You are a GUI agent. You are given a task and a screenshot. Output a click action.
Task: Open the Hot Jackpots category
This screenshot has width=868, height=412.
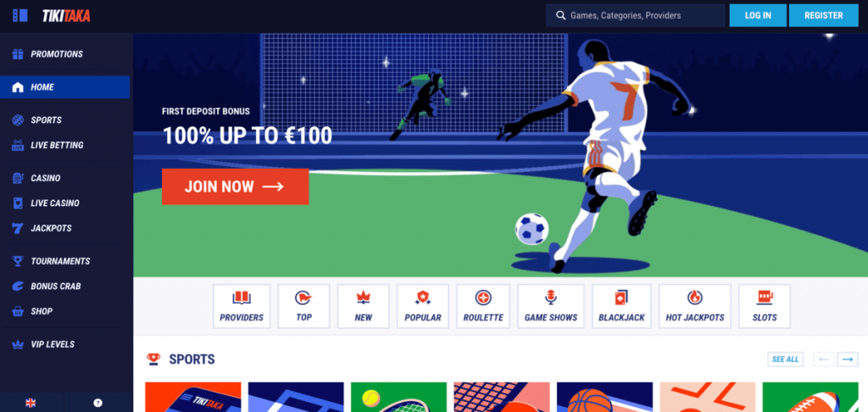coord(695,306)
